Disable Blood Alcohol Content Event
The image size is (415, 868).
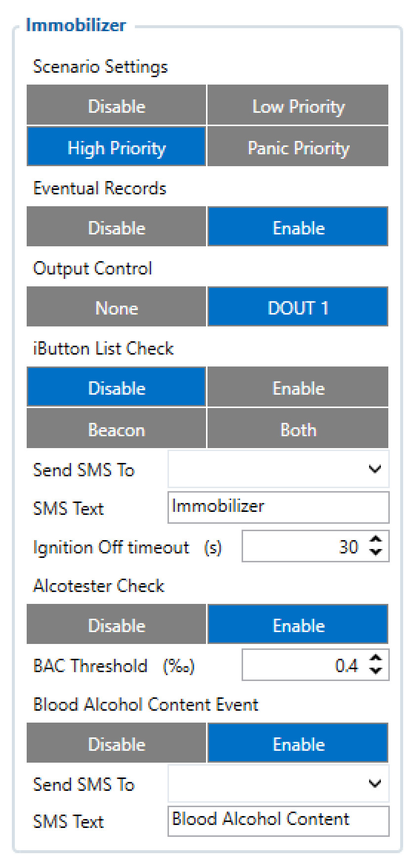pos(117,743)
